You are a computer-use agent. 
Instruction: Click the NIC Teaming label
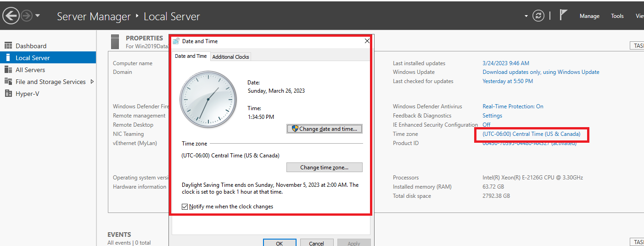coord(129,134)
